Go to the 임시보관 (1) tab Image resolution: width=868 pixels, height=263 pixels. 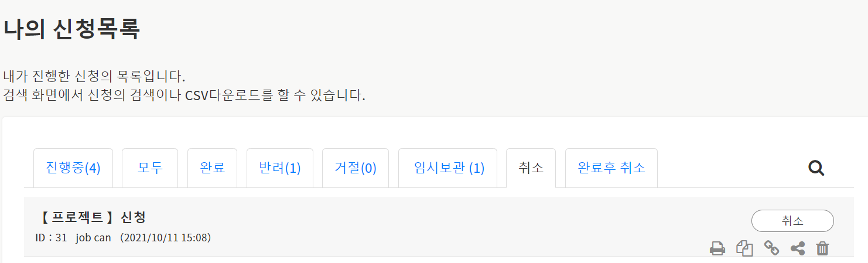tap(448, 168)
